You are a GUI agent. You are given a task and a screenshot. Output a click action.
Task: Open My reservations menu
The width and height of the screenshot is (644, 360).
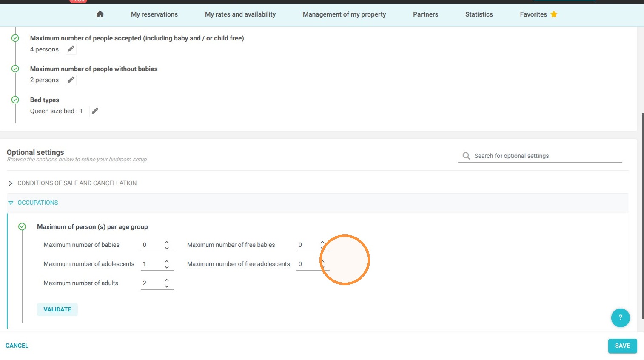pos(154,14)
